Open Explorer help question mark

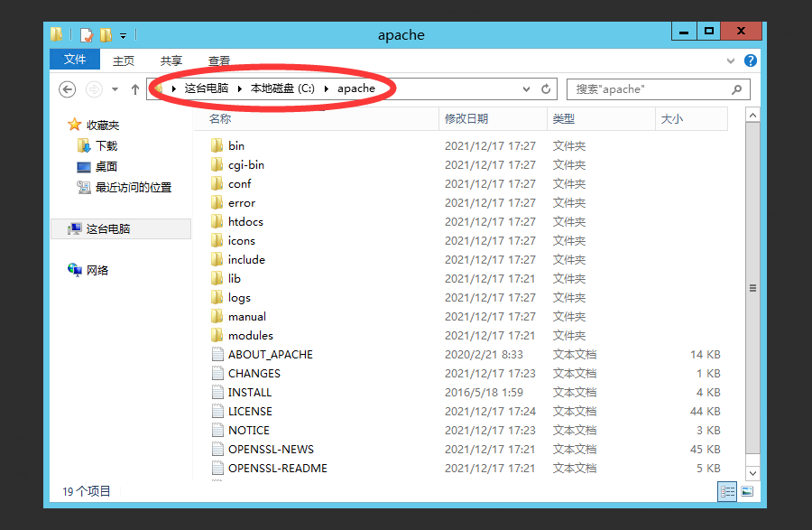click(751, 60)
